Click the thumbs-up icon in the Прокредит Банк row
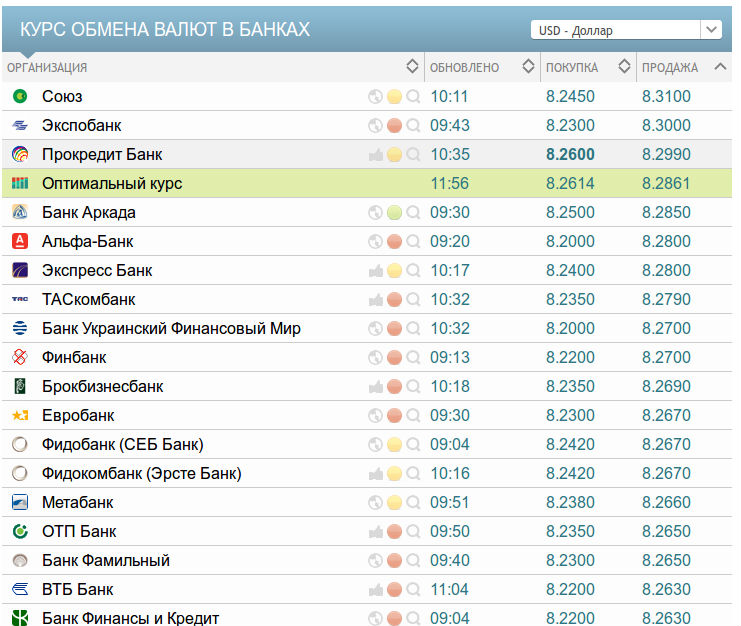741x626 pixels. (x=375, y=154)
